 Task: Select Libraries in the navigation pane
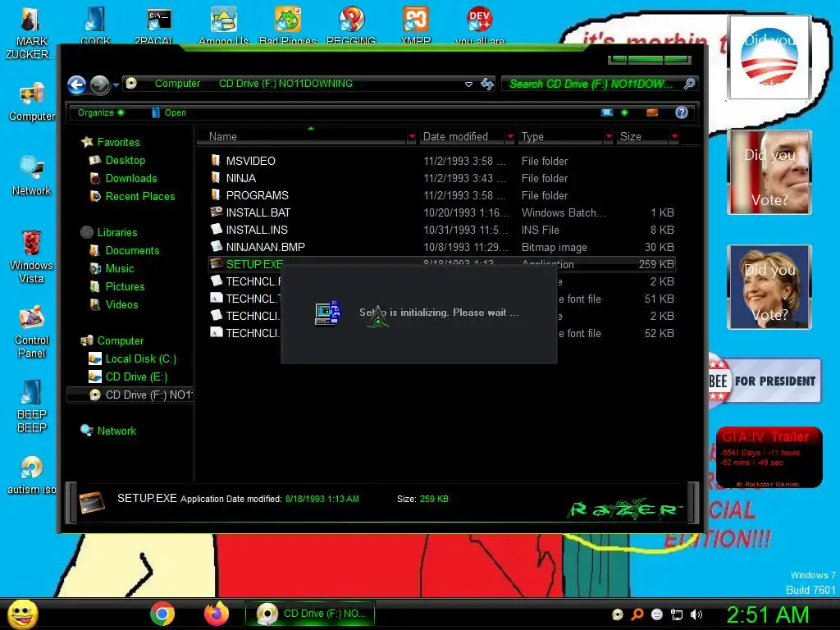(116, 232)
